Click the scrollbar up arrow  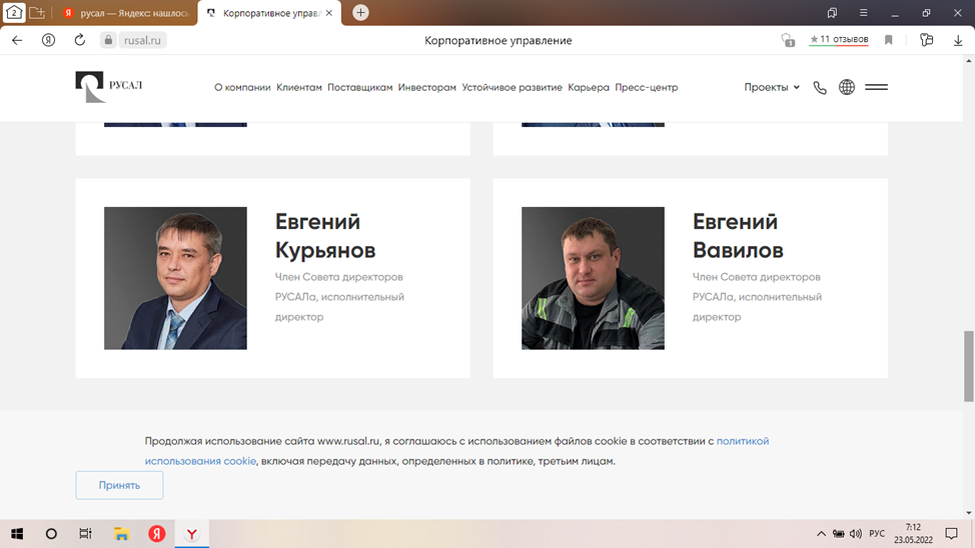point(969,61)
